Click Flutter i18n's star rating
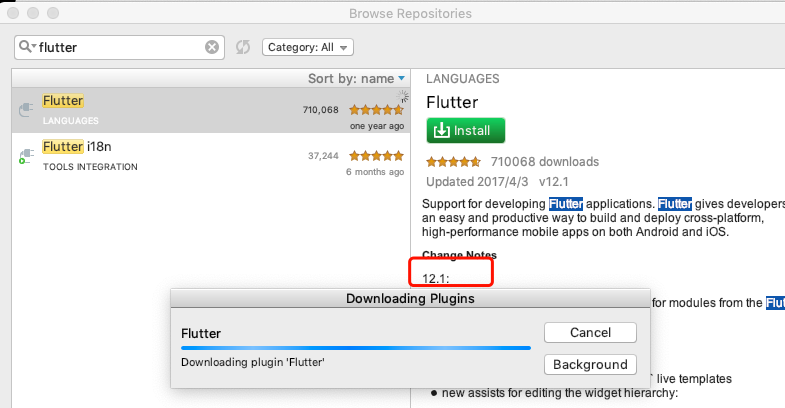The image size is (785, 408). click(x=376, y=156)
